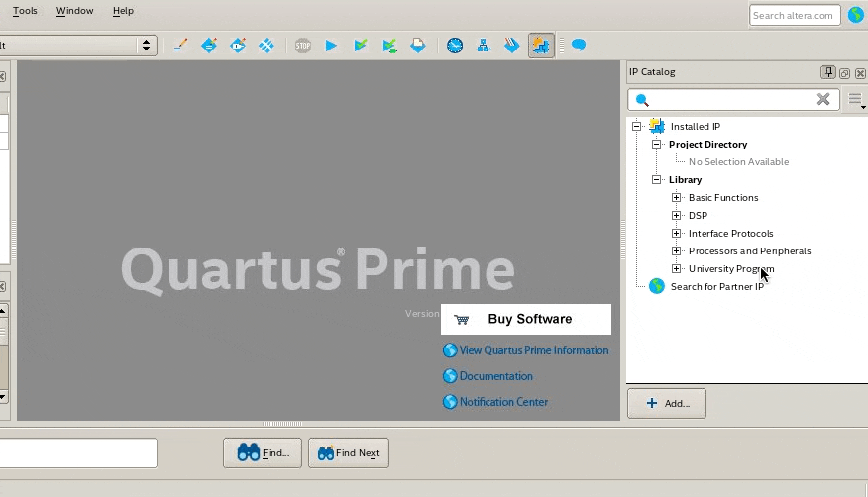
Task: Select the DSP tree label
Action: (x=698, y=215)
